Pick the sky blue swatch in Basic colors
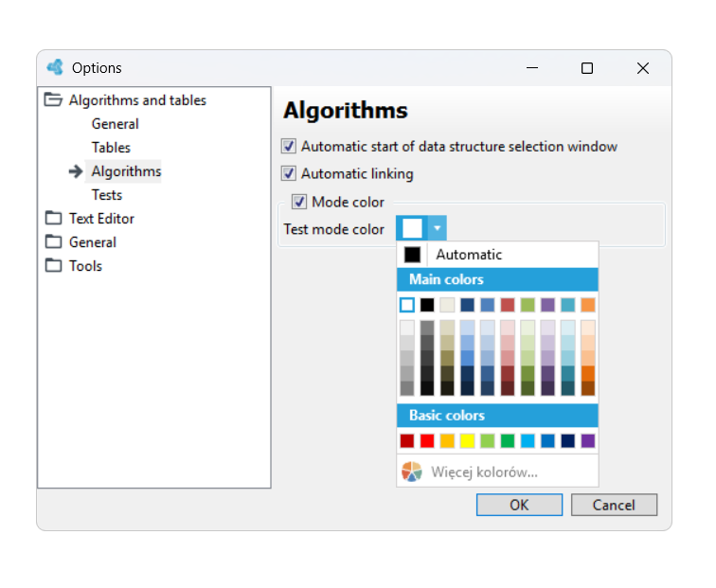This screenshot has width=716, height=588. pos(528,440)
